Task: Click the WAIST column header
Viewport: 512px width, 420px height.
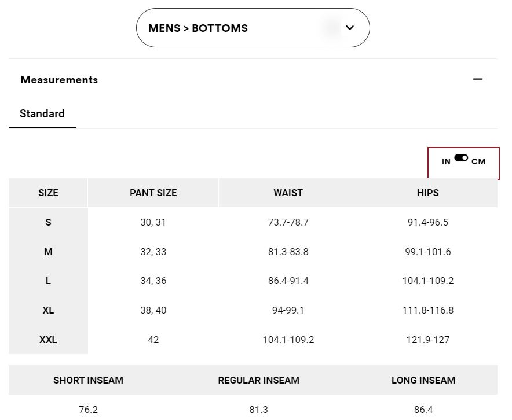Action: (x=288, y=193)
